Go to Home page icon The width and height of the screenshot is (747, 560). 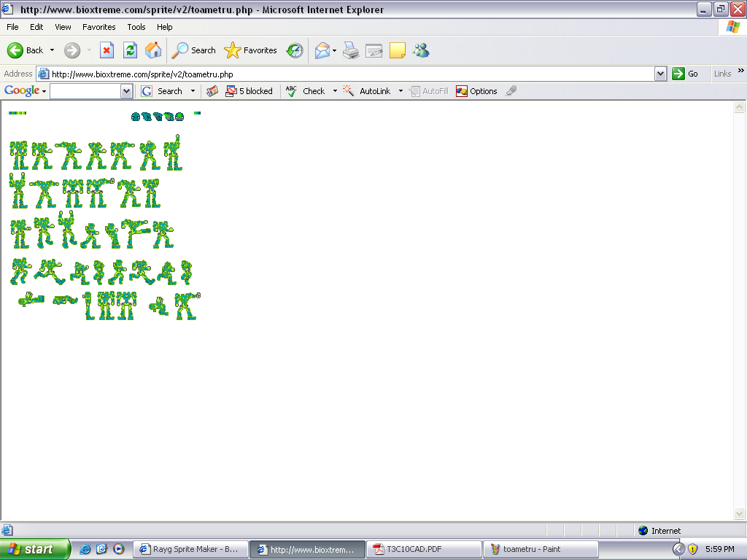[153, 50]
